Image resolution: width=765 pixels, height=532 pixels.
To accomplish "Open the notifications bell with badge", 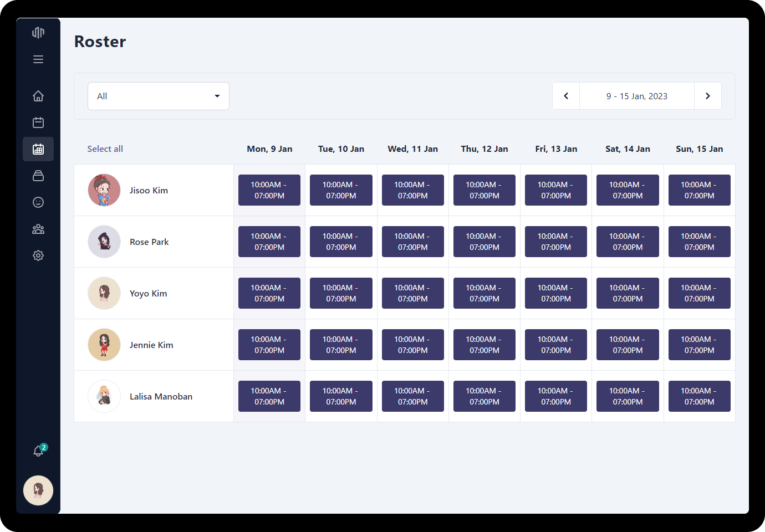I will click(x=38, y=451).
